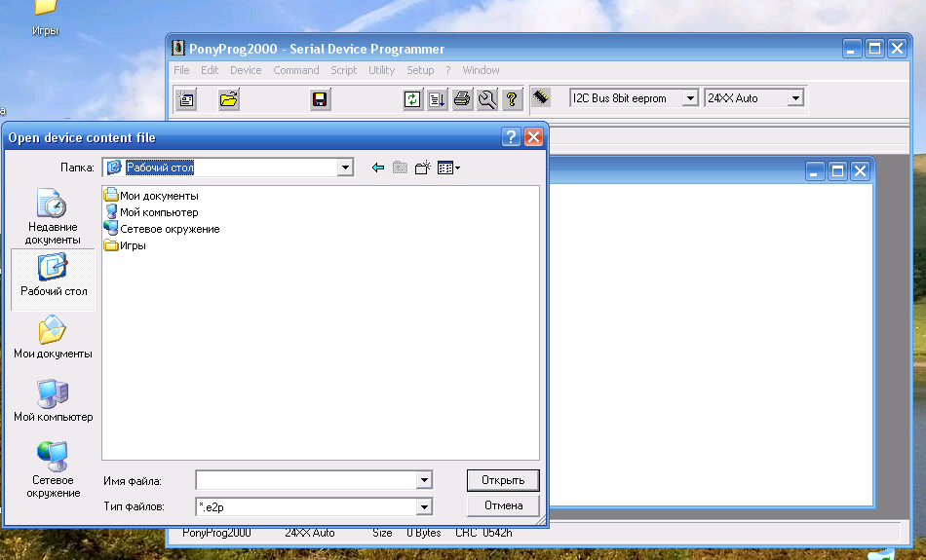Expand the Папка folder location dropdown
Viewport: 926px width, 560px height.
[x=345, y=168]
